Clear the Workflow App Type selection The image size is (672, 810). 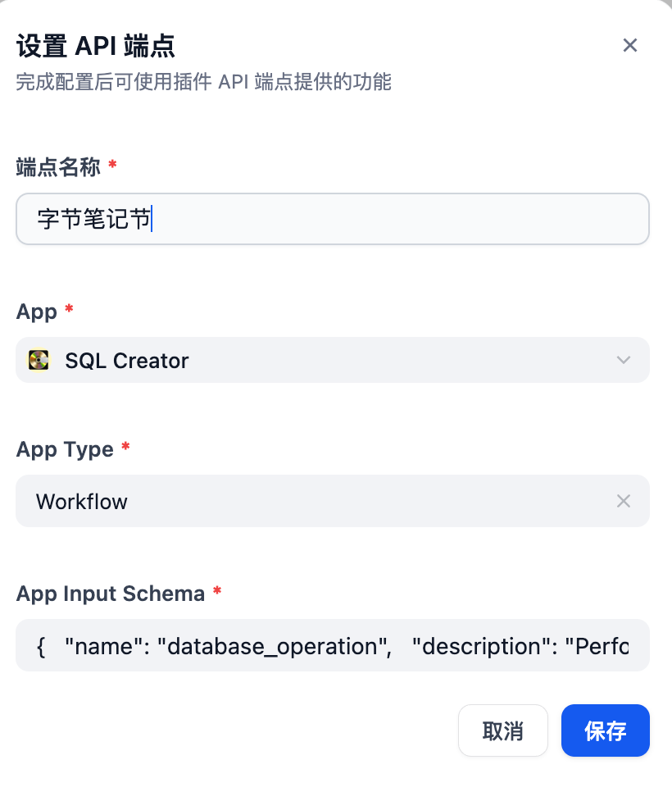pyautogui.click(x=624, y=501)
